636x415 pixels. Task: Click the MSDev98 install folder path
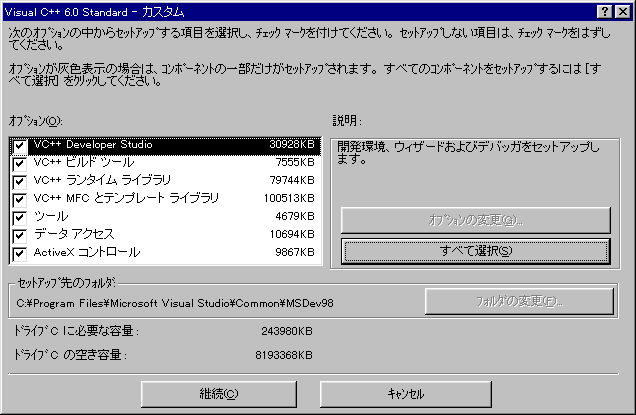[x=175, y=303]
